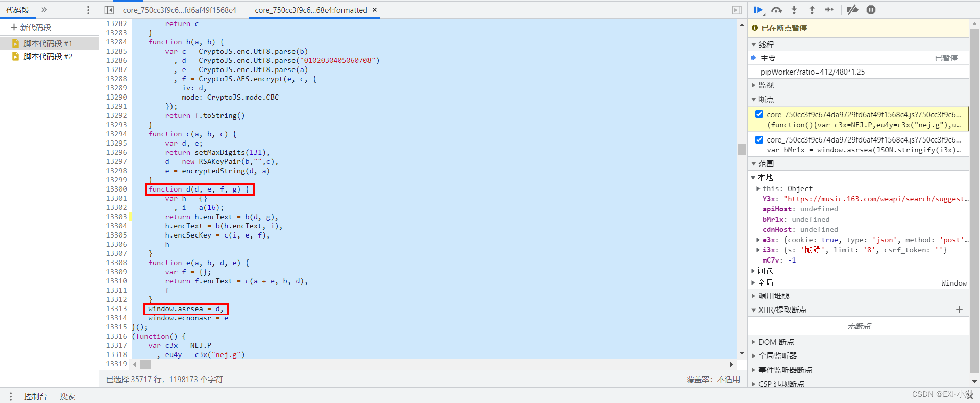Open the 控制台 drawer tab
This screenshot has height=403, width=980.
pos(35,396)
